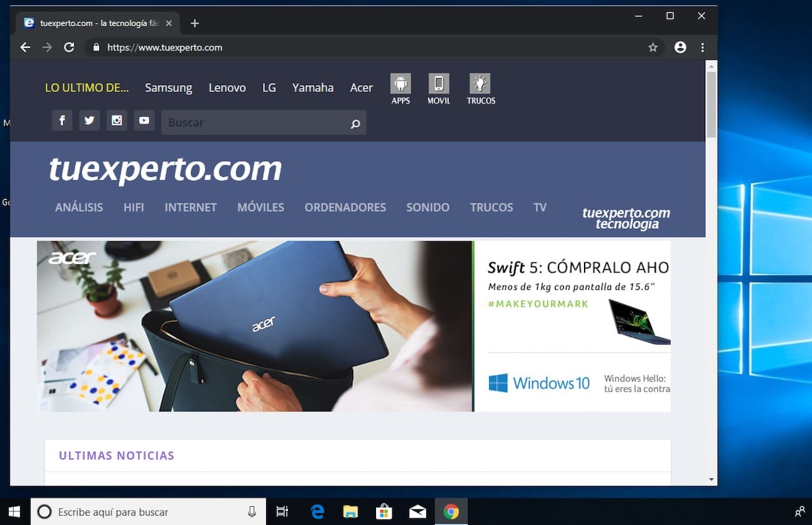
Task: Open the ORDENADORES menu item
Action: click(x=345, y=207)
